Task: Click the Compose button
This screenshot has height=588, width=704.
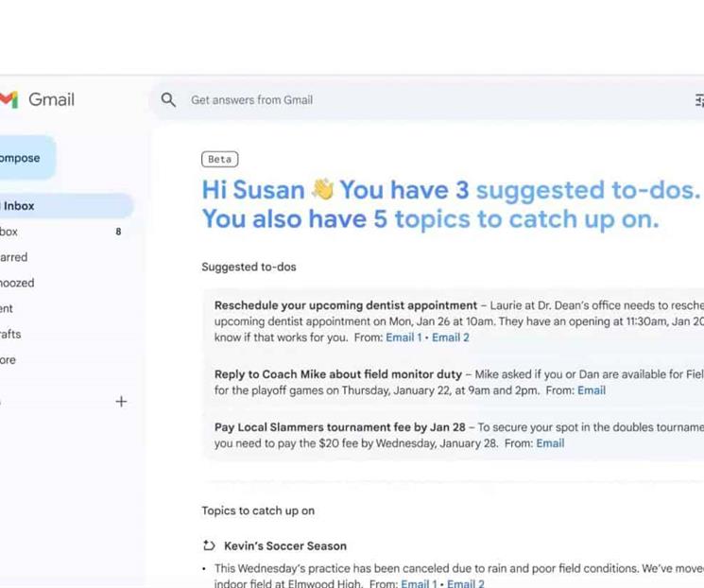Action: click(27, 158)
